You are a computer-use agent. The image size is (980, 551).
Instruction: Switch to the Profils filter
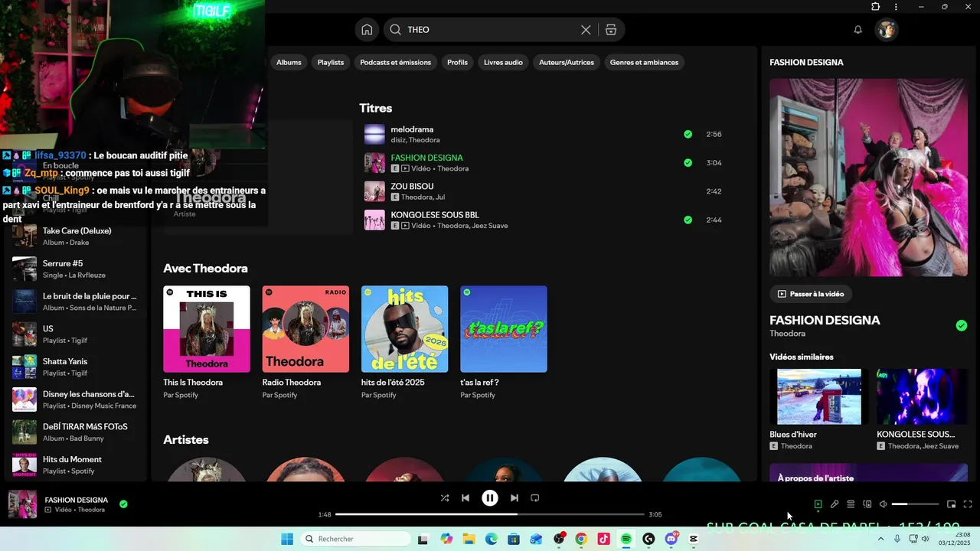[x=457, y=62]
